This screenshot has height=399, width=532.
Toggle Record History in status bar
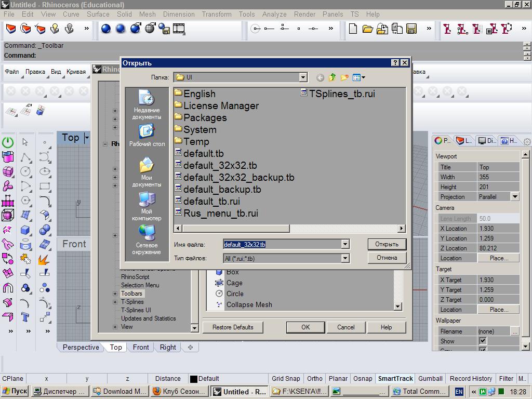click(x=471, y=379)
